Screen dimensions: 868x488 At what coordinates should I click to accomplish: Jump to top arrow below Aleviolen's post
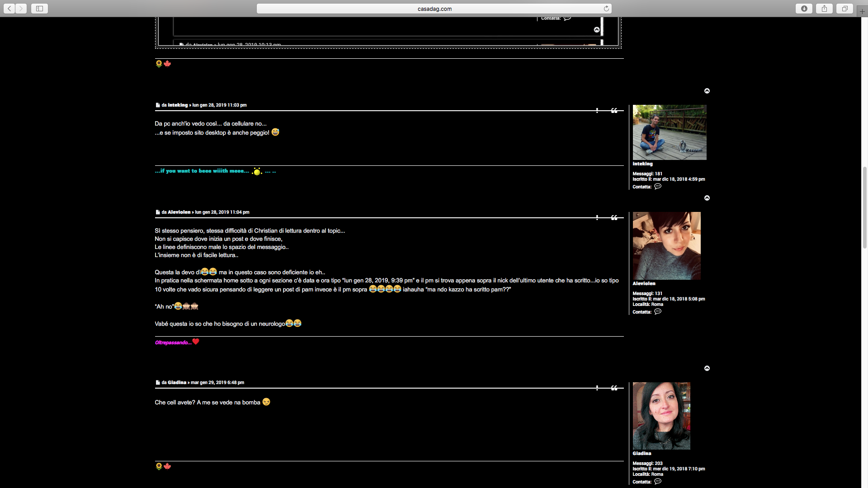707,368
